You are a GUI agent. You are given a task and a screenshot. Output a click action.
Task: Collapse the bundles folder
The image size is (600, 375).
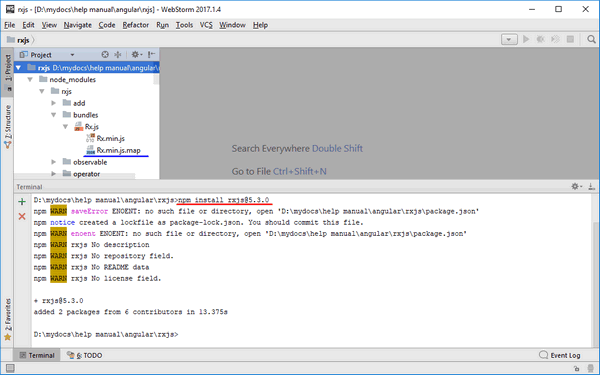54,115
